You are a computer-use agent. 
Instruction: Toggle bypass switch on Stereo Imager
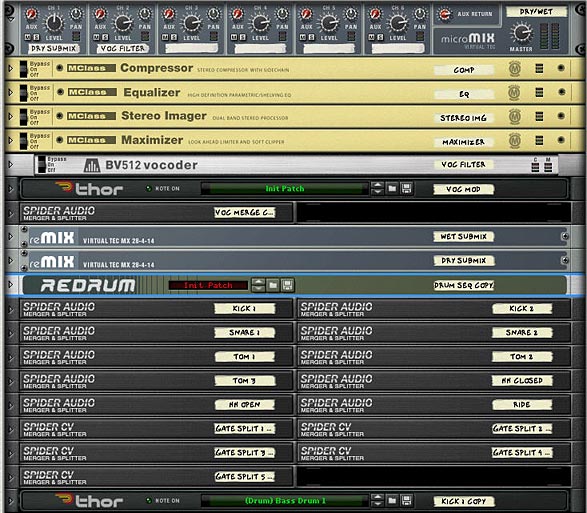pos(24,117)
